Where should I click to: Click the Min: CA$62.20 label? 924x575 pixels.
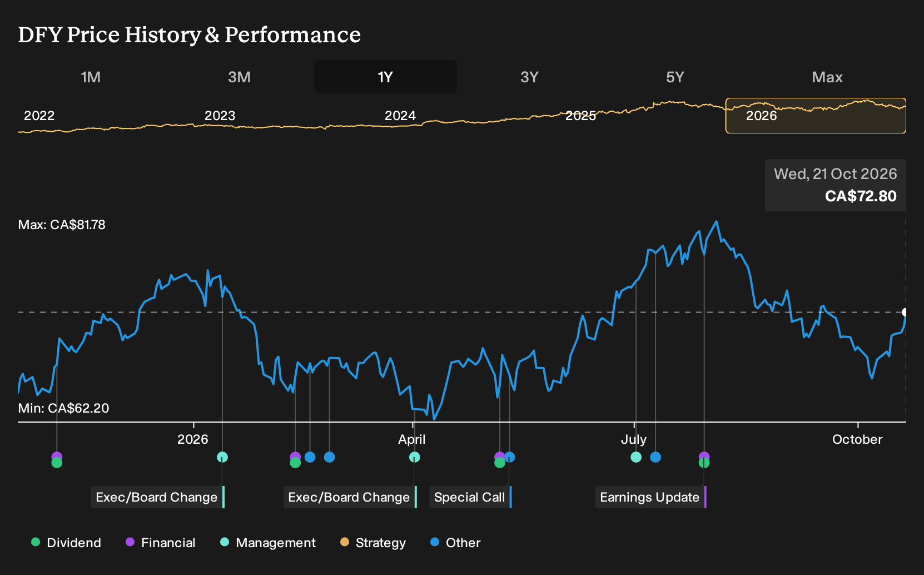pyautogui.click(x=63, y=408)
